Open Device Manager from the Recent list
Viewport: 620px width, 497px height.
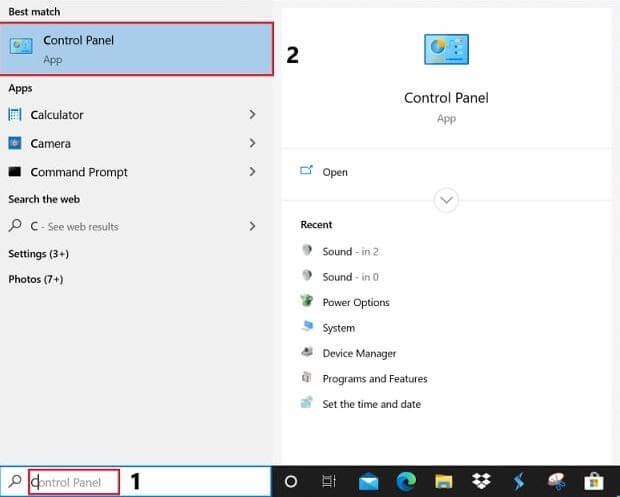coord(359,353)
